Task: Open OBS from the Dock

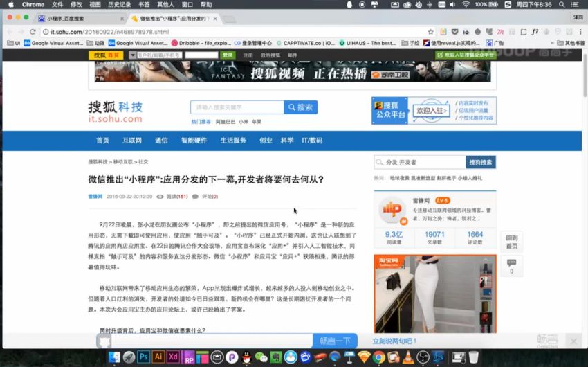Action: (x=423, y=357)
